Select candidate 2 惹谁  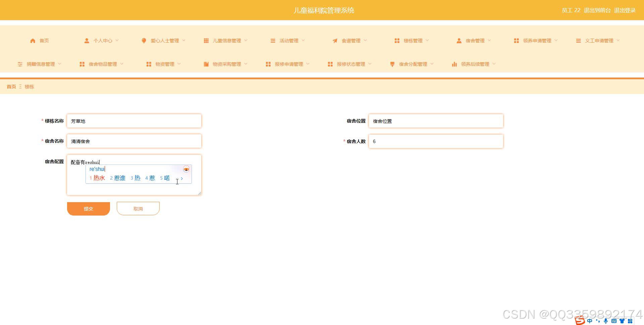[x=118, y=178]
